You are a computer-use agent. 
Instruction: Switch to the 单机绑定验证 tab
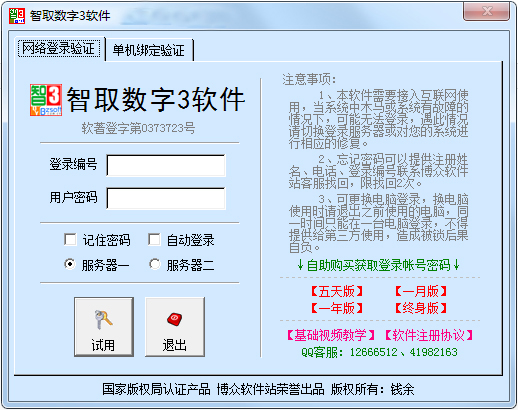[x=149, y=50]
